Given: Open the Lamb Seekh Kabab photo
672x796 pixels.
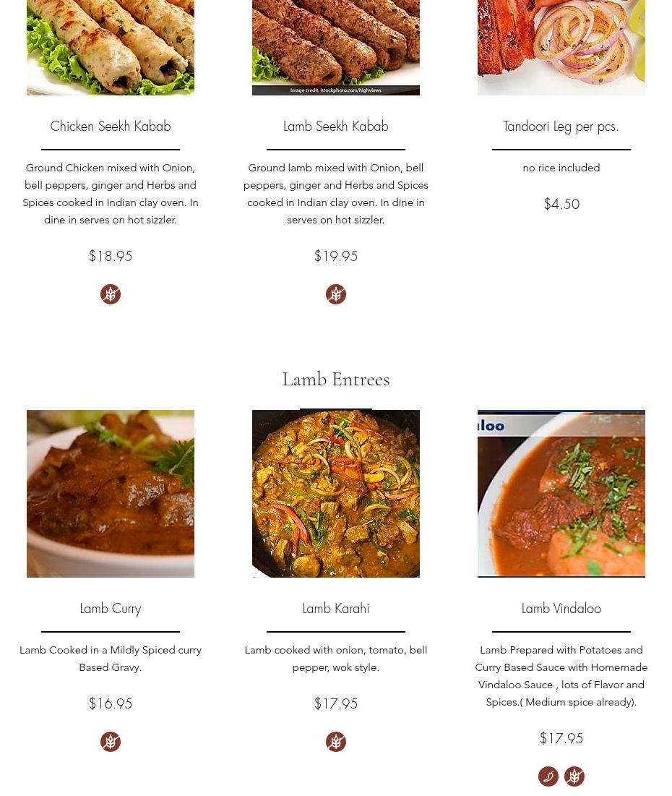Looking at the screenshot, I should 335,48.
